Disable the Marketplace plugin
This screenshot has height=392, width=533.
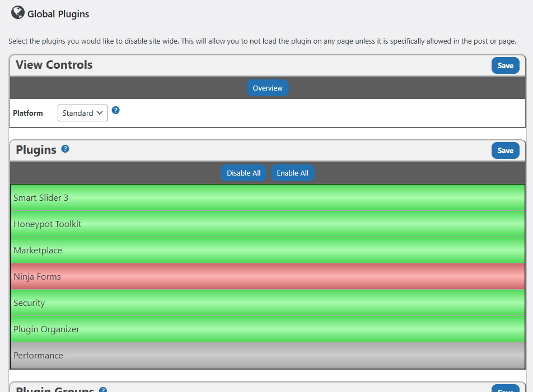[267, 250]
